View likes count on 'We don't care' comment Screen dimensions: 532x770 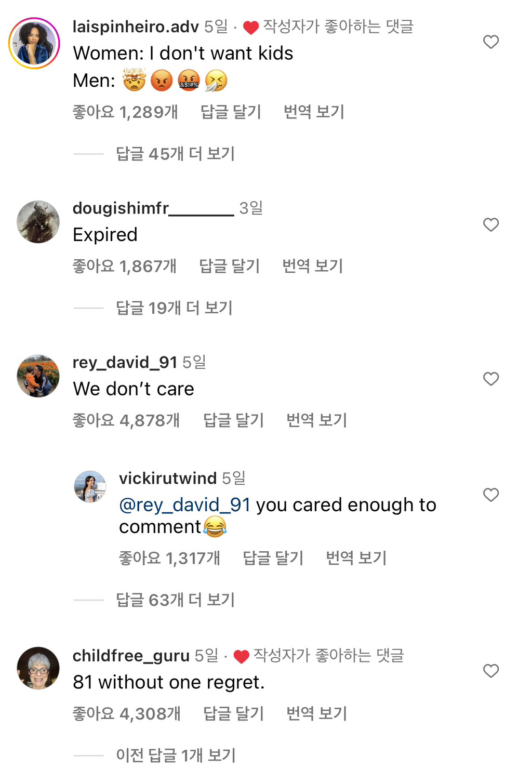pyautogui.click(x=126, y=420)
